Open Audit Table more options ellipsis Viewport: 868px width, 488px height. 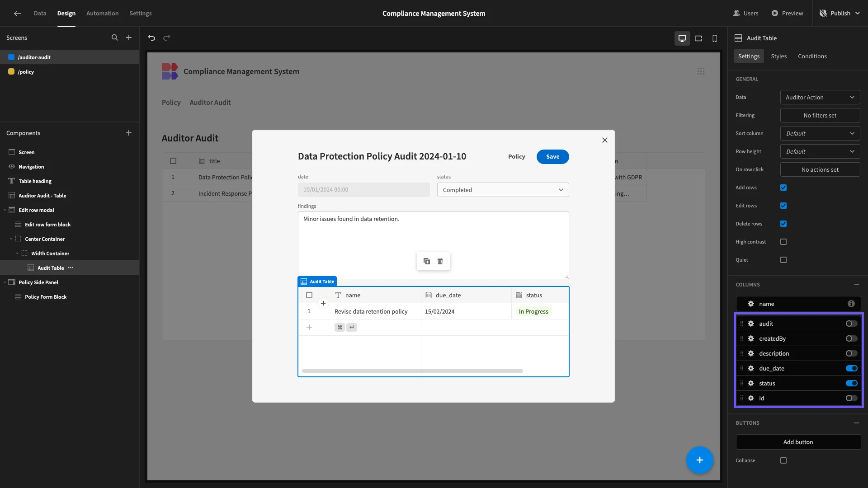(x=71, y=268)
